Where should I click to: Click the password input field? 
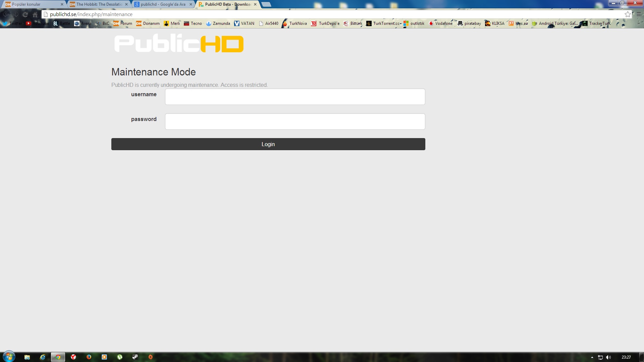click(295, 121)
